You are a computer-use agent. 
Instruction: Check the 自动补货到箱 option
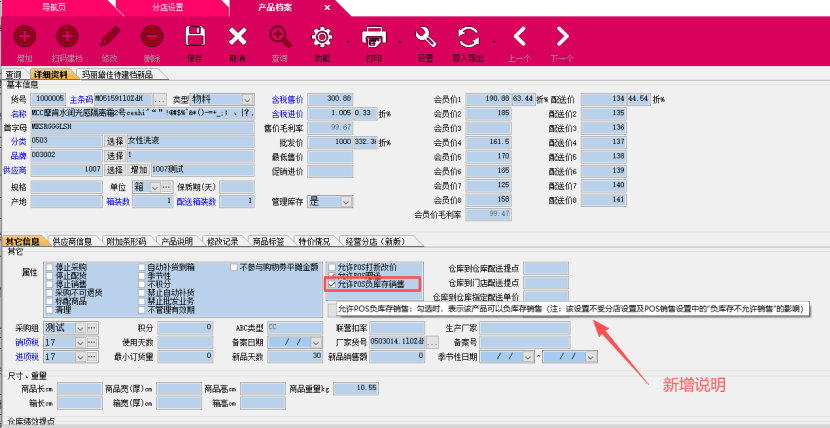click(x=142, y=267)
